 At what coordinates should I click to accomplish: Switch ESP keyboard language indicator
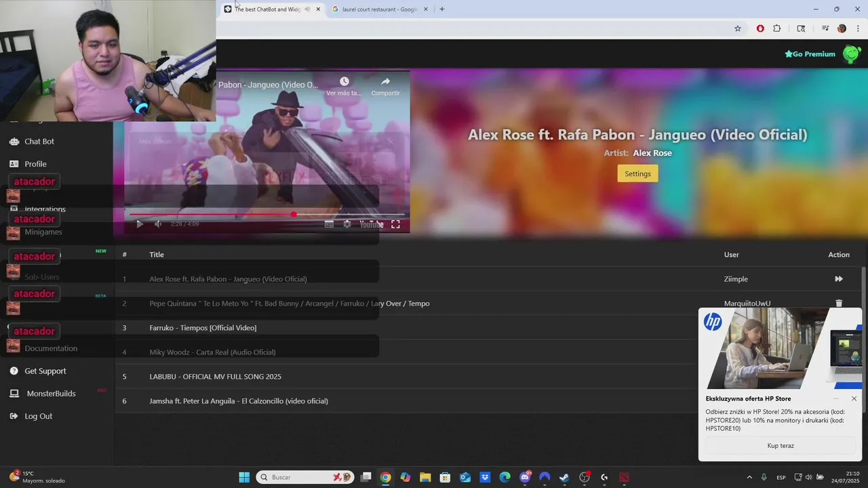781,477
